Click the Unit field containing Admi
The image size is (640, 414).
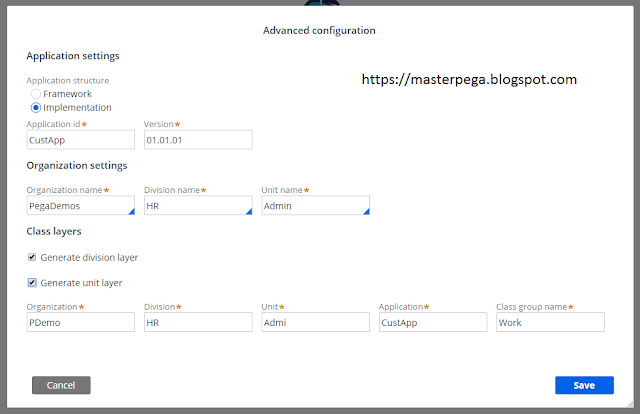[316, 322]
